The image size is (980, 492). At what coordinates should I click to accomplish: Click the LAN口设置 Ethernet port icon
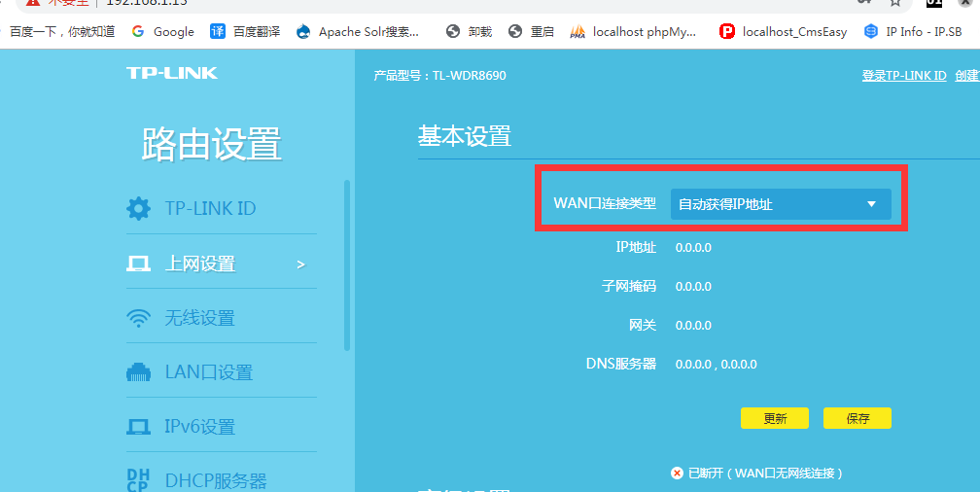[x=138, y=372]
